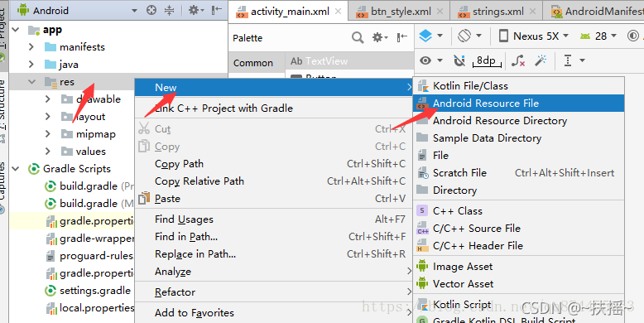Open Project panel settings gear
This screenshot has width=644, height=323.
[195, 10]
